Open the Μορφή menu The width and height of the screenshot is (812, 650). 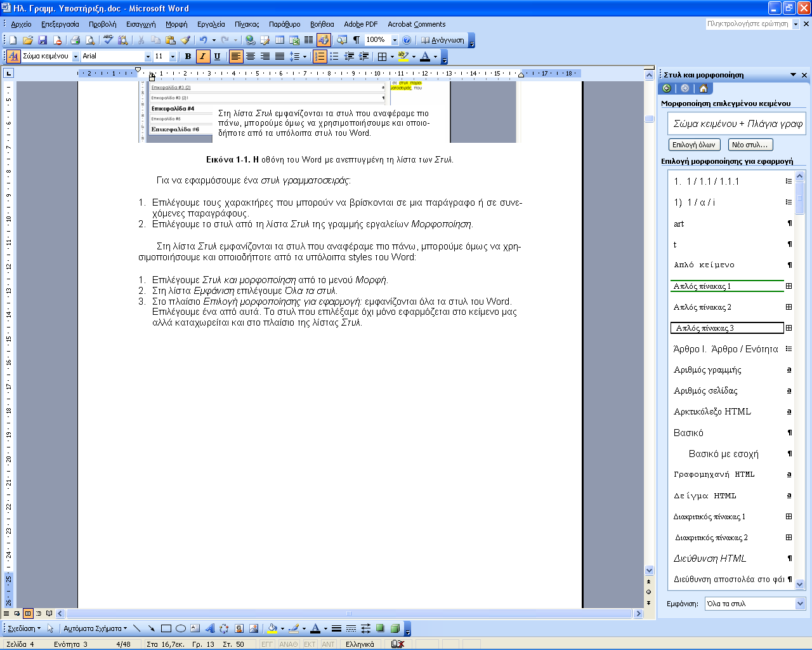176,24
